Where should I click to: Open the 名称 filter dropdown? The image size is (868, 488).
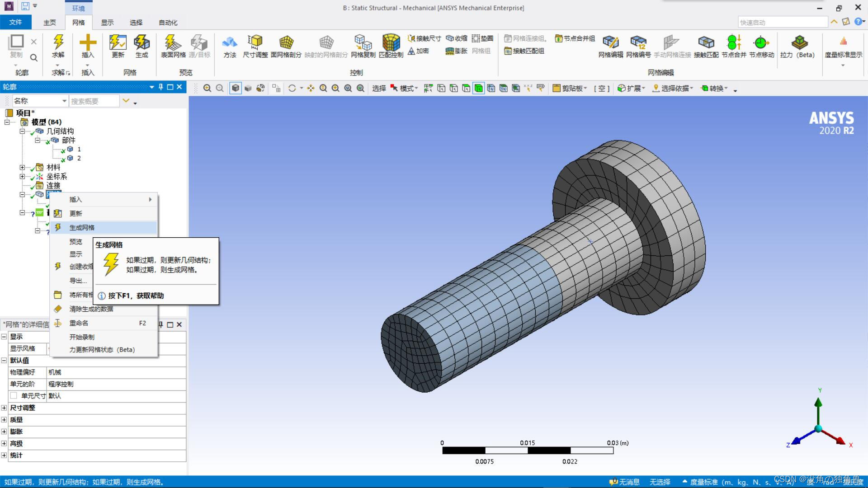pos(64,101)
